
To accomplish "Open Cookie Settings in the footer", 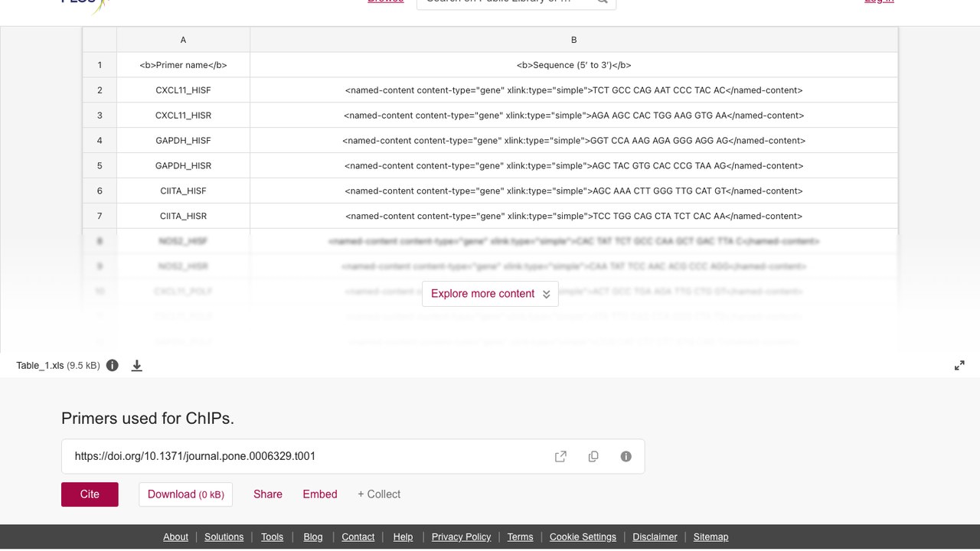I will coord(583,537).
